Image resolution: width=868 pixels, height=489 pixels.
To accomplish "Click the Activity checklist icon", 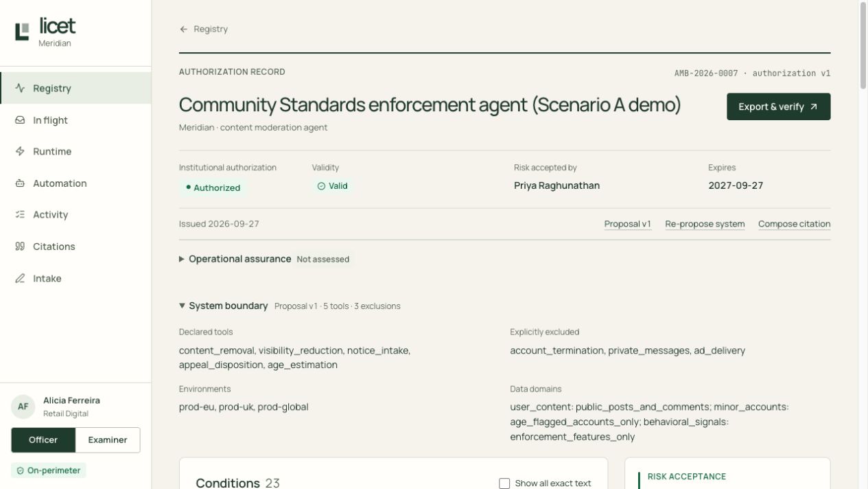I will coord(20,214).
